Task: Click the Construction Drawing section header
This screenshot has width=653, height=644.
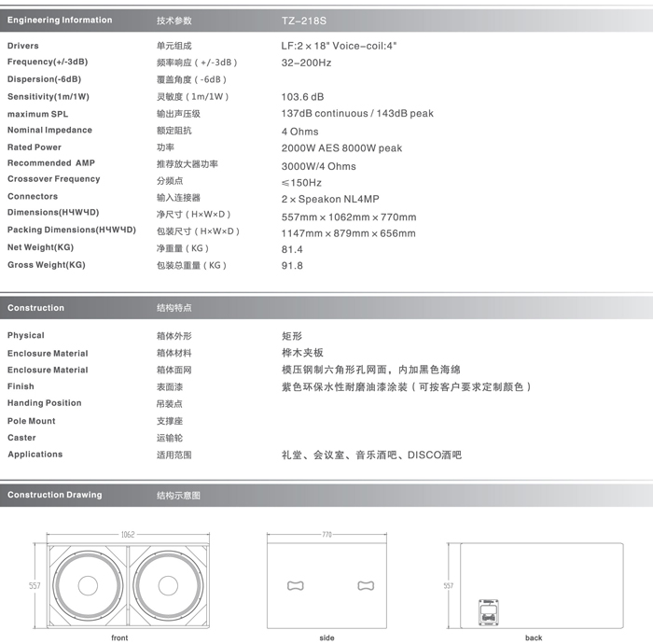Action: [x=55, y=495]
